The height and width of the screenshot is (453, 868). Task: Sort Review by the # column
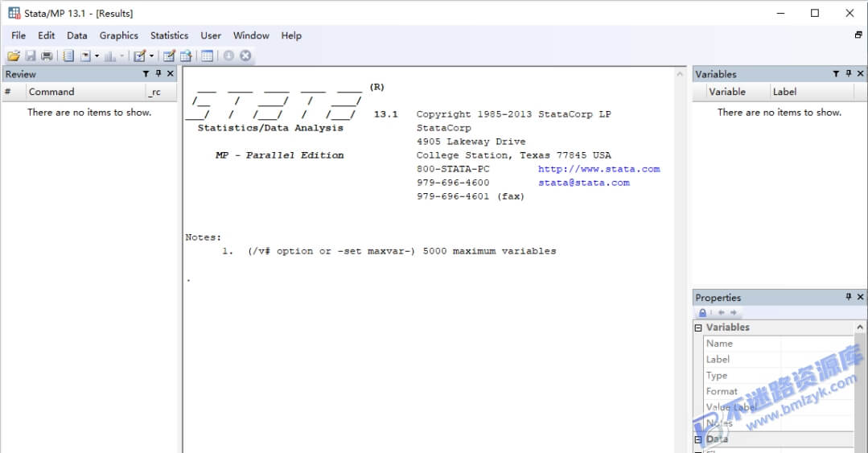[14, 92]
